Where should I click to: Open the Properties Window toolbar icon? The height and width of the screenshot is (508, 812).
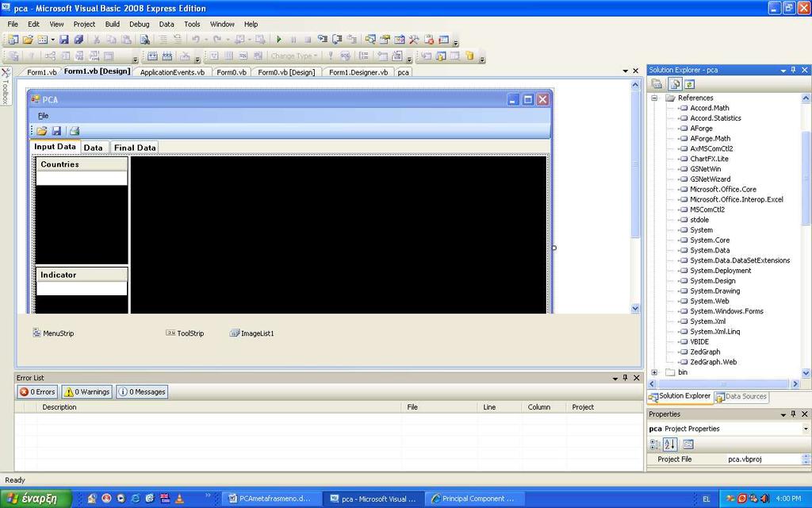pyautogui.click(x=385, y=40)
